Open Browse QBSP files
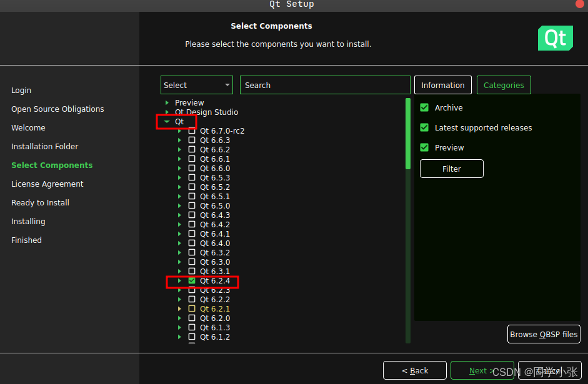The height and width of the screenshot is (384, 588). point(544,334)
